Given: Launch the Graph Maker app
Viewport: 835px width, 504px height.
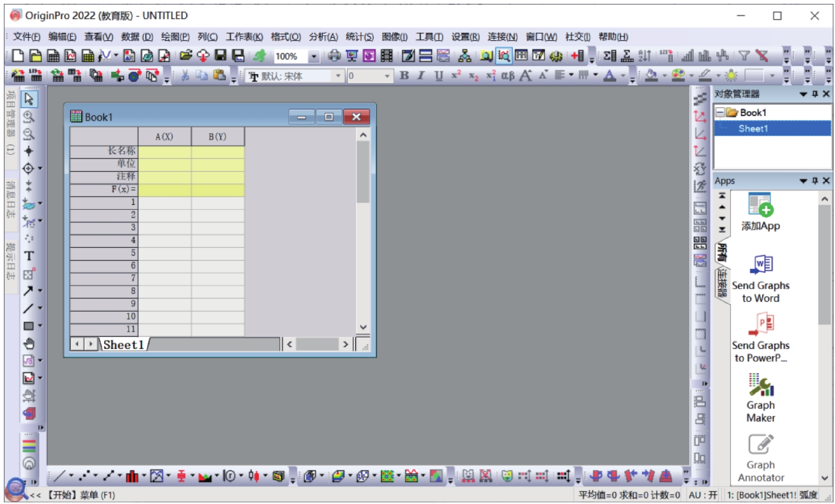Looking at the screenshot, I should tap(760, 398).
